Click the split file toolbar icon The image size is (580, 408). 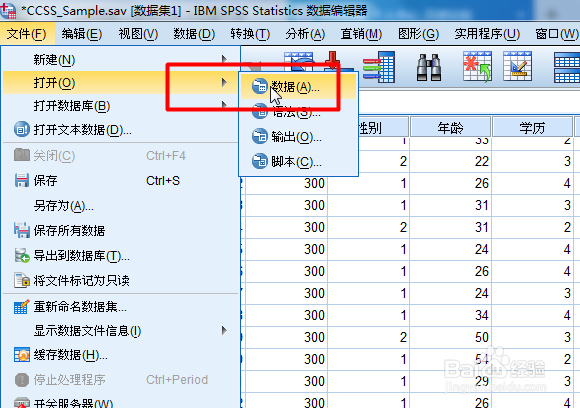click(x=567, y=67)
